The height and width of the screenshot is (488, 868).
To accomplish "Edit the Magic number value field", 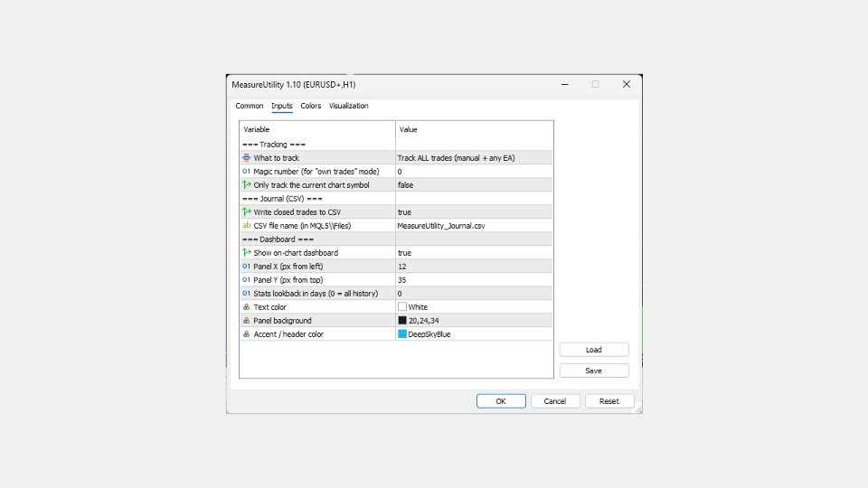I will tap(474, 172).
